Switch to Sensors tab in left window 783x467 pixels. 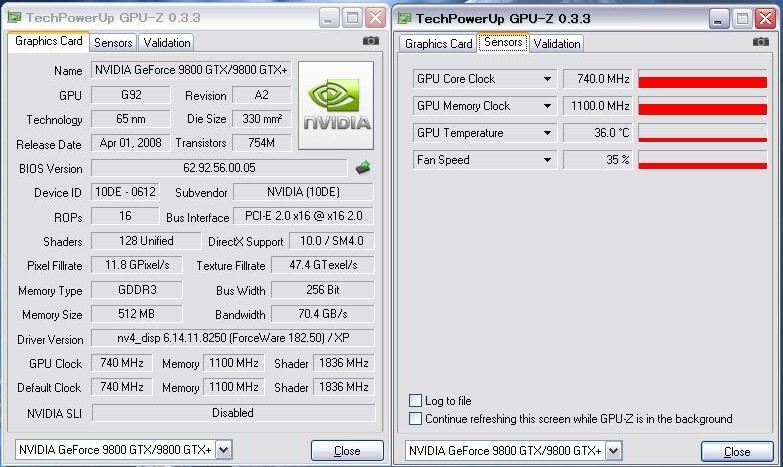point(113,43)
